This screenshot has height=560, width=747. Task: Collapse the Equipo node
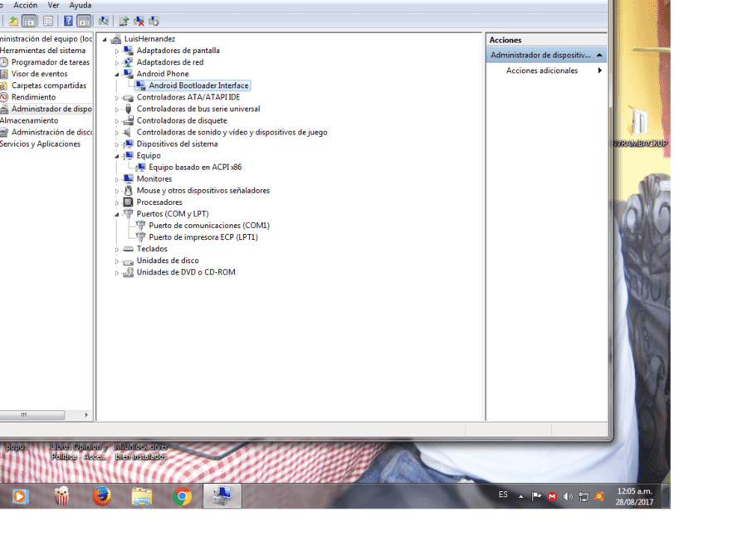(x=117, y=156)
